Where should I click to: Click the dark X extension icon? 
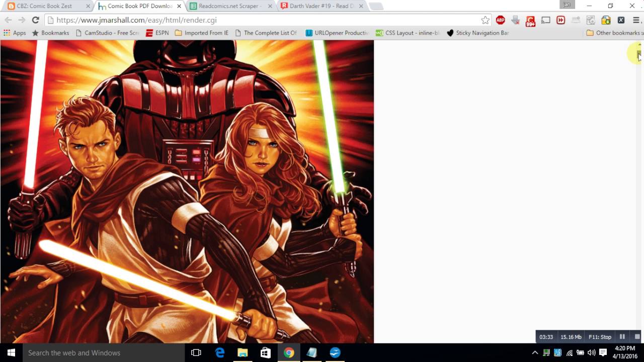click(621, 20)
